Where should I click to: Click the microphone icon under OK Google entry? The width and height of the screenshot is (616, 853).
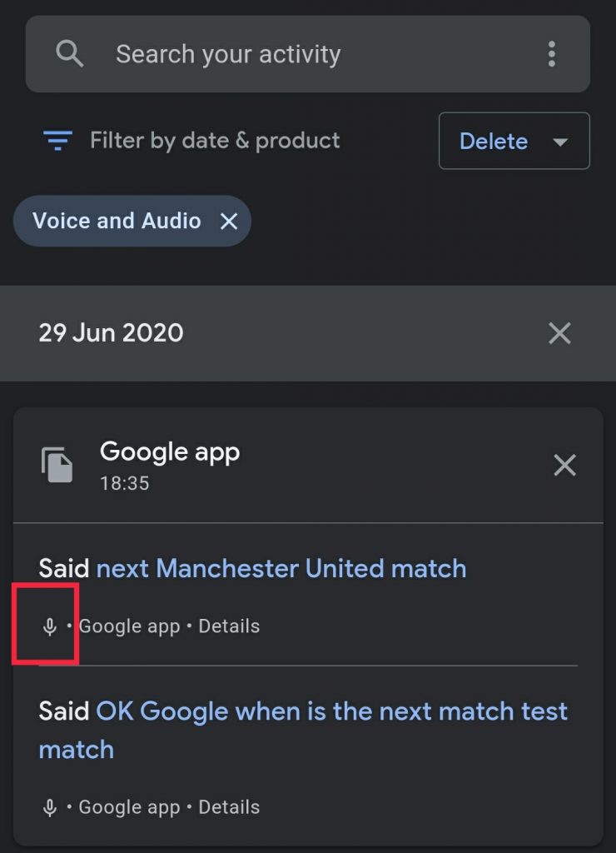tap(49, 808)
